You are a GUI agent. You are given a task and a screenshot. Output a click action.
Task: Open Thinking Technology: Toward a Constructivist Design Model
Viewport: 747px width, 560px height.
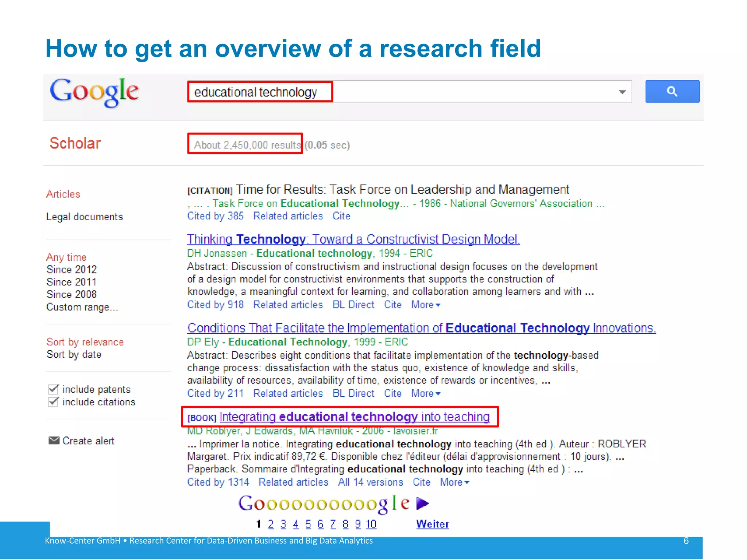click(x=353, y=239)
